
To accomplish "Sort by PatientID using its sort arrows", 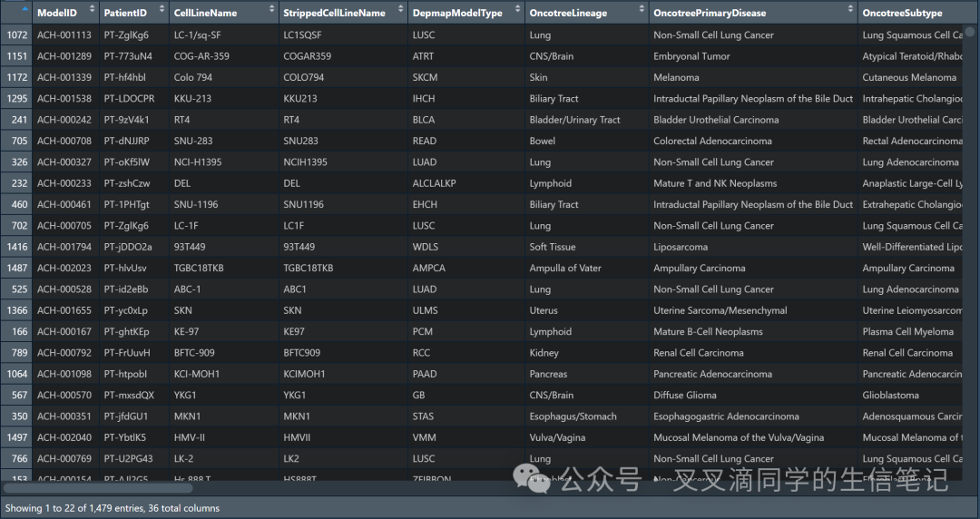I will (x=162, y=9).
